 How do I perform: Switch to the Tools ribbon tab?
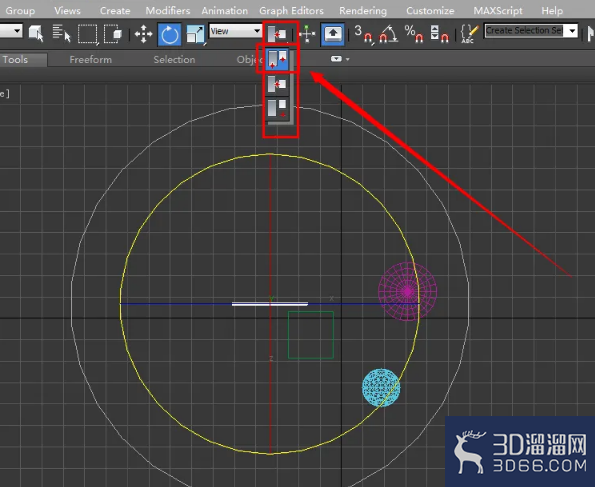point(15,60)
